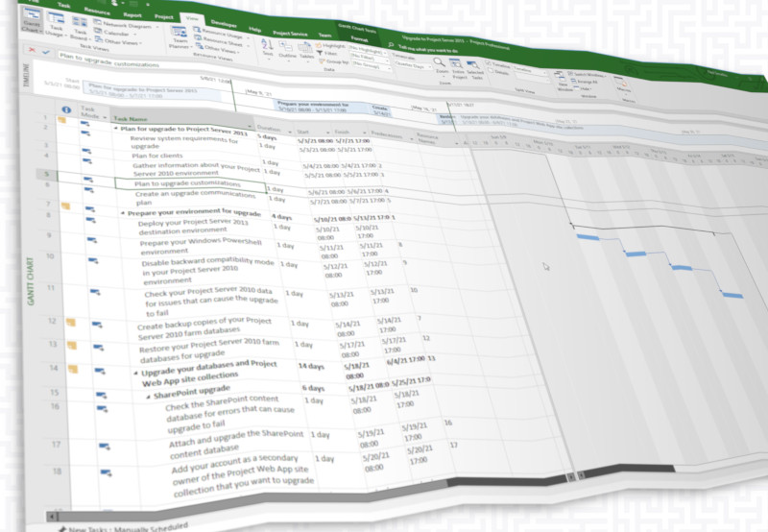Open the Tables tool
This screenshot has height=532, width=768.
305,52
